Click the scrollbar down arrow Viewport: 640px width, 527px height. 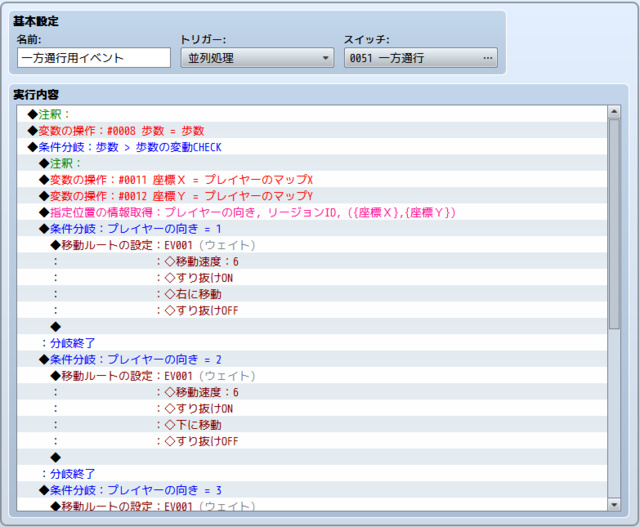(x=613, y=505)
